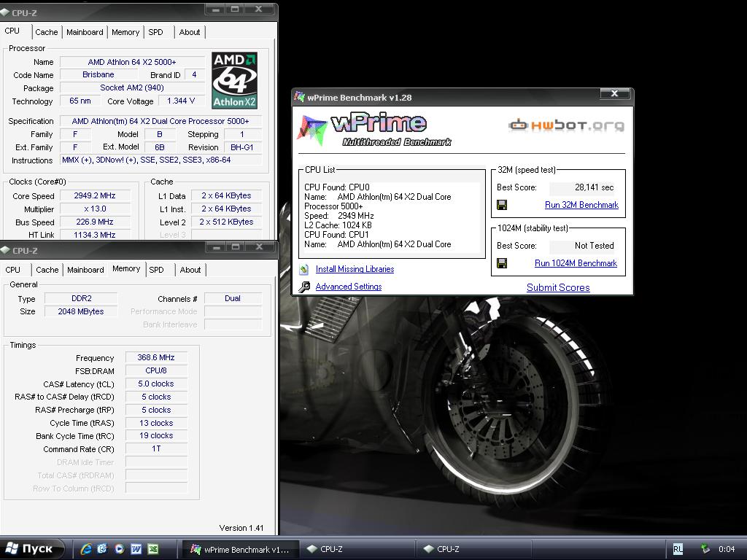Click the wPrime title bar icon
Screen dimensions: 747x560
tap(299, 97)
